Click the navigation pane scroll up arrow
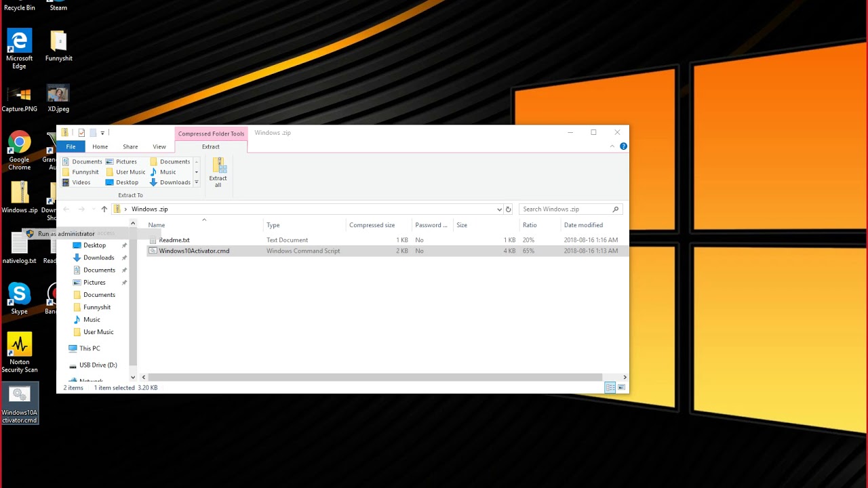Screen dimensions: 868x488 click(x=133, y=224)
